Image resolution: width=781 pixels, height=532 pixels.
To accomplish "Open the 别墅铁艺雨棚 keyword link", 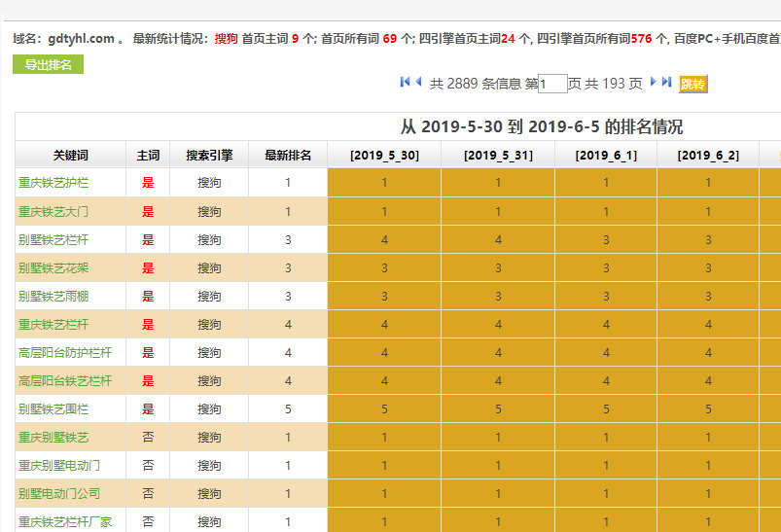I will pos(53,296).
